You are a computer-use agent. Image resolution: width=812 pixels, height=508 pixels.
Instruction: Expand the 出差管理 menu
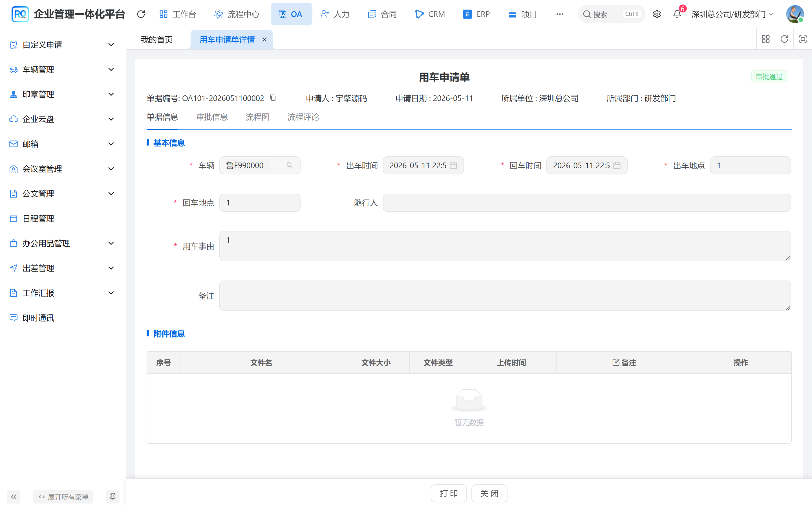(63, 268)
